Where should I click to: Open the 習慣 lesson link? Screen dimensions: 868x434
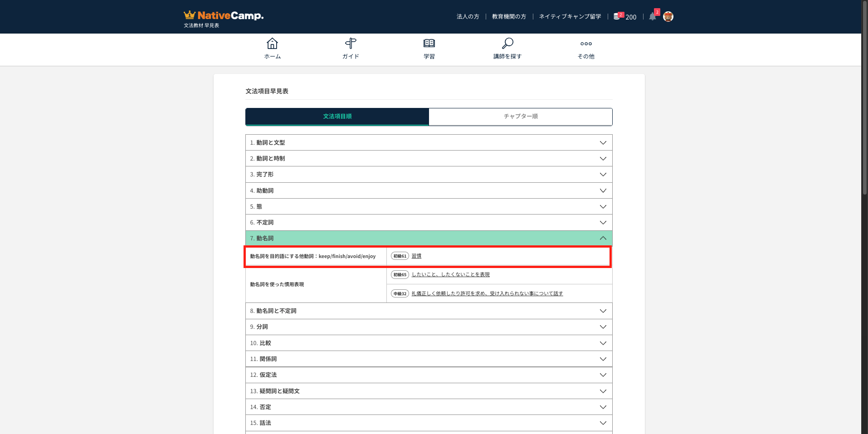(x=416, y=256)
